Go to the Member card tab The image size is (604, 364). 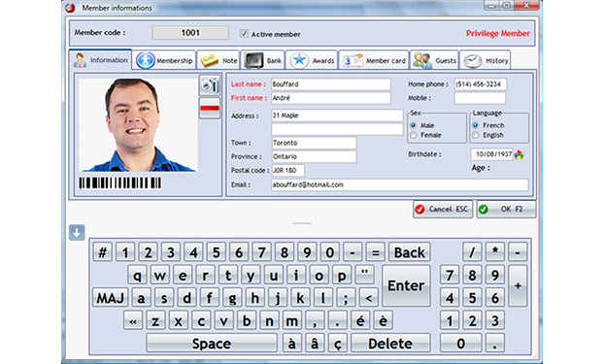tap(374, 60)
